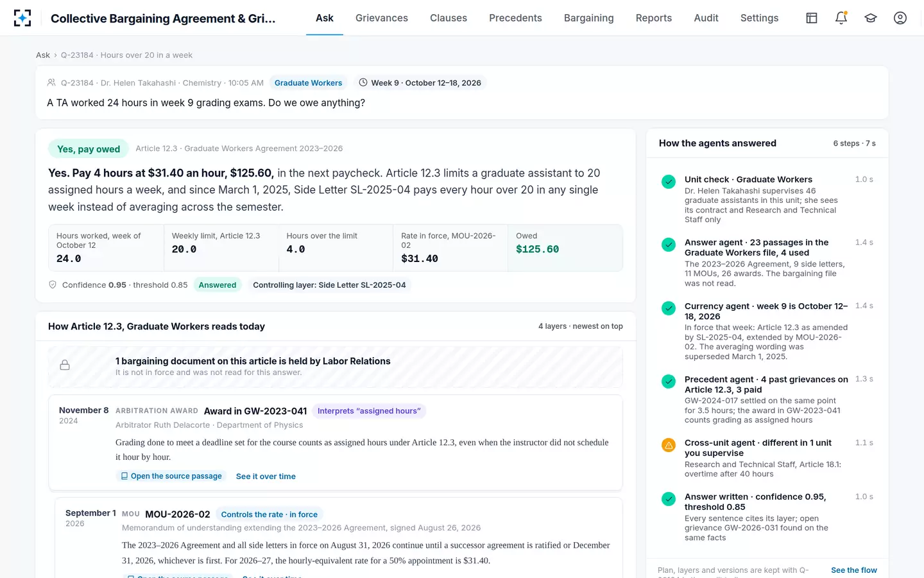This screenshot has width=924, height=578.
Task: Open the notifications bell
Action: 841,18
